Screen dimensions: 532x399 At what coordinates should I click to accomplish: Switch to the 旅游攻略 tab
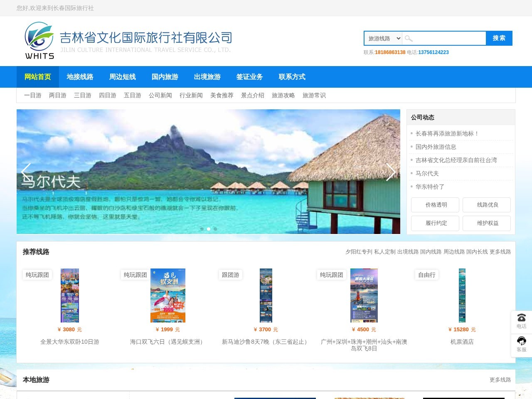[283, 95]
